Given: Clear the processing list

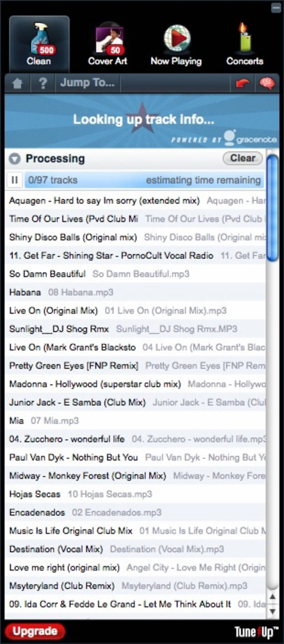Looking at the screenshot, I should click(243, 158).
